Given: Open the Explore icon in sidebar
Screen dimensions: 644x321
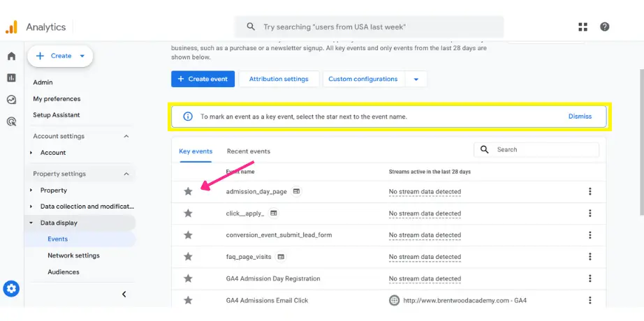Looking at the screenshot, I should (x=11, y=99).
